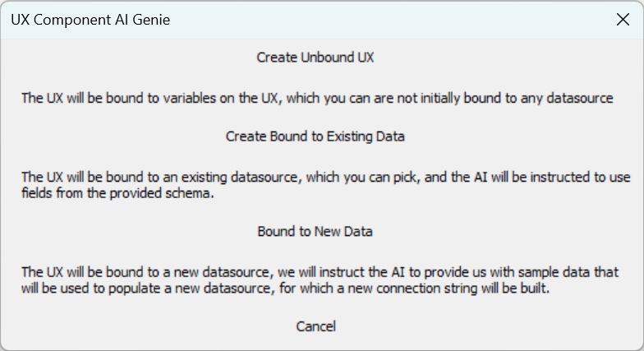644x351 pixels.
Task: Click text mentioning 'fields from the provided schema'
Action: click(117, 193)
